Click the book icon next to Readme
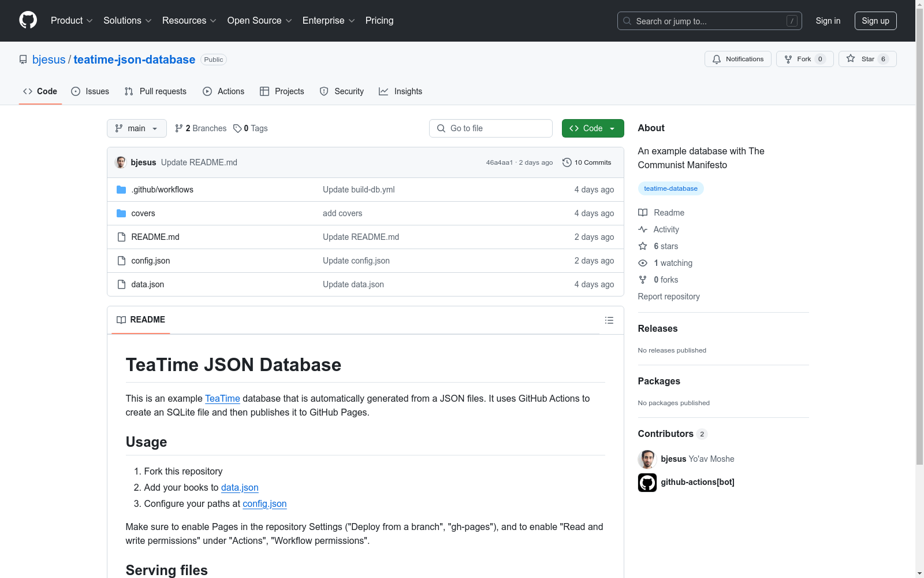 point(643,213)
